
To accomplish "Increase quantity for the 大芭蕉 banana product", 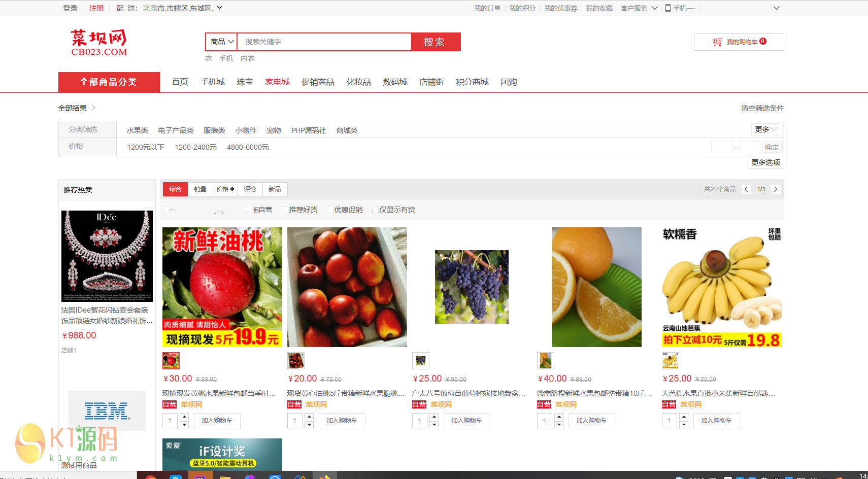I will tap(684, 417).
